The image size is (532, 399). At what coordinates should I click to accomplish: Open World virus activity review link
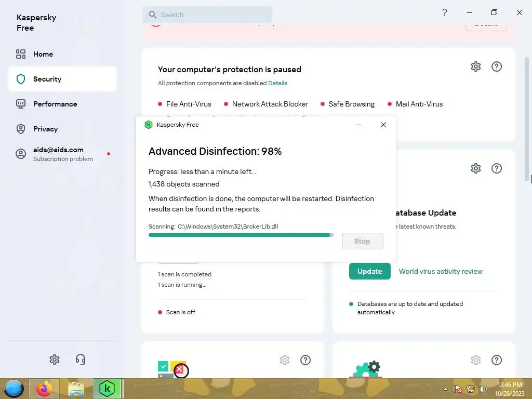(x=441, y=271)
